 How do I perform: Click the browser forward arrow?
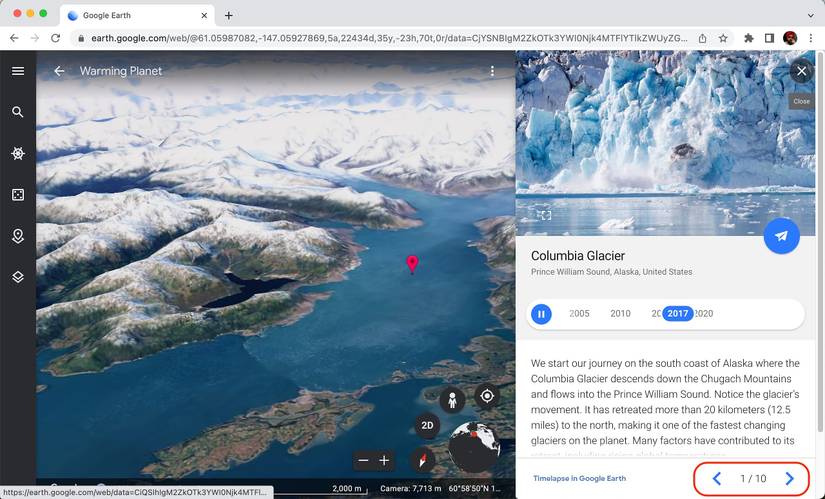tap(35, 38)
